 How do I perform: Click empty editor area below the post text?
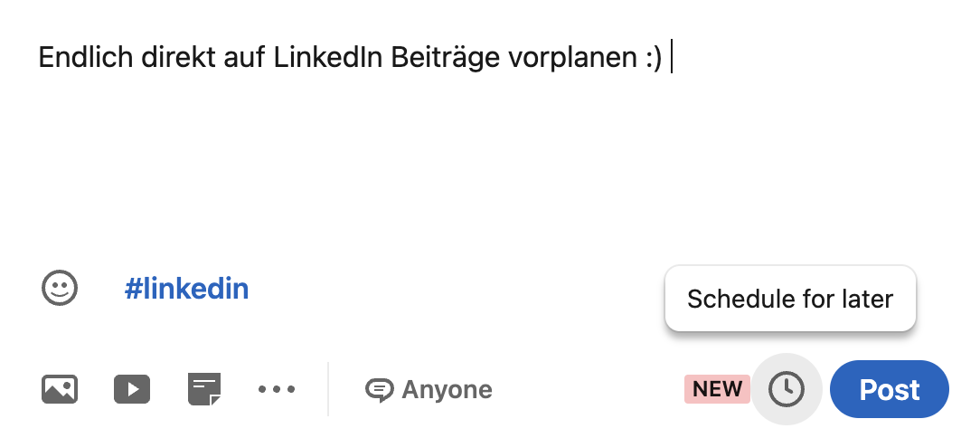(x=362, y=163)
